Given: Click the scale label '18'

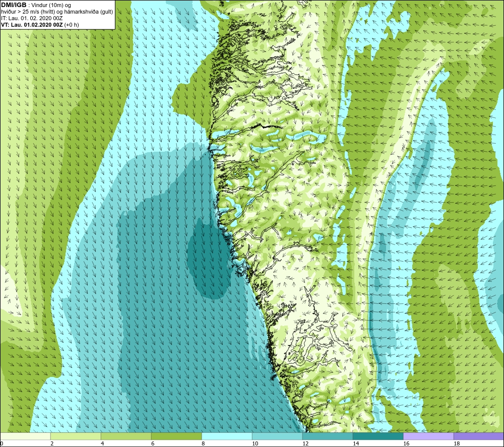Looking at the screenshot, I should click(457, 444).
